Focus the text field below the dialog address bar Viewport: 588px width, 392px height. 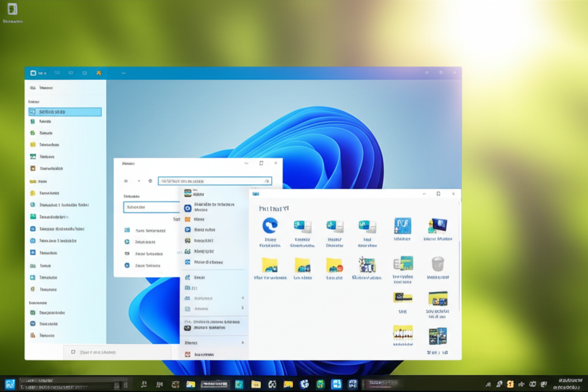pyautogui.click(x=152, y=207)
